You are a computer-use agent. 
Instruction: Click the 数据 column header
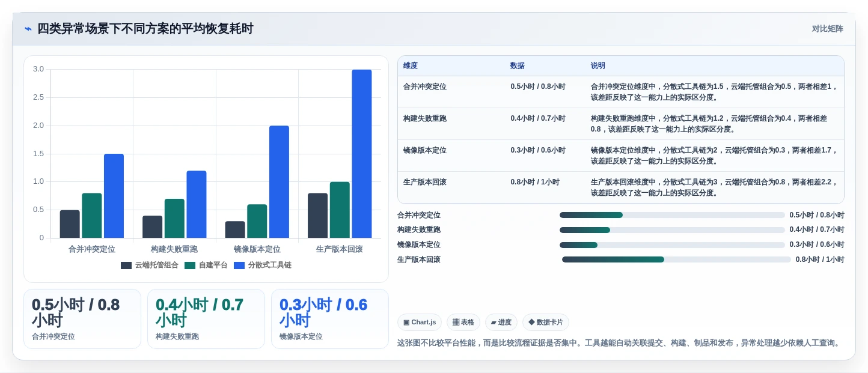[x=518, y=66]
